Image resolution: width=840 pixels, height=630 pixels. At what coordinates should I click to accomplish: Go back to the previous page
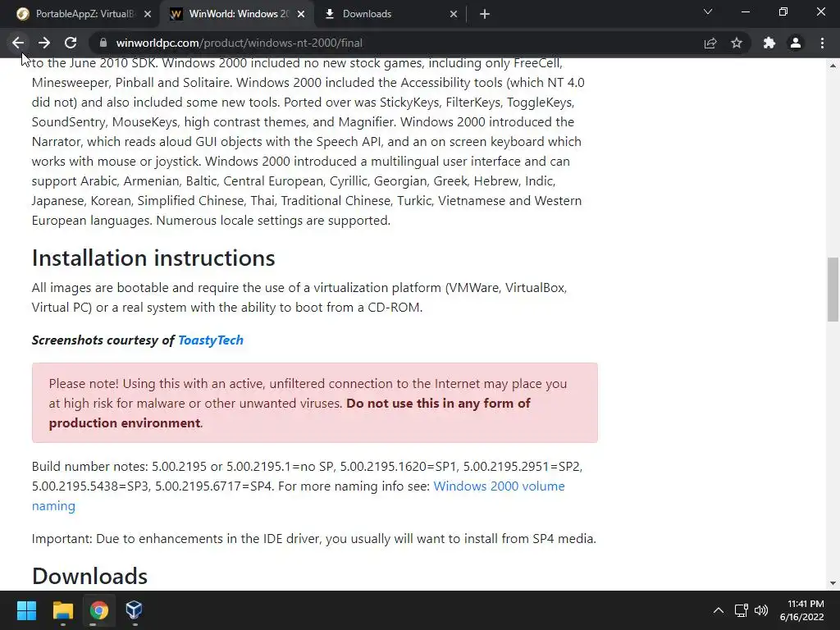click(18, 43)
